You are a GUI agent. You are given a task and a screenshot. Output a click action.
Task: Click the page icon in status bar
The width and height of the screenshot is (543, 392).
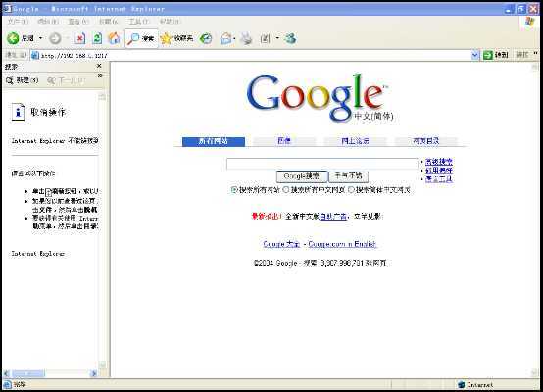(x=7, y=384)
